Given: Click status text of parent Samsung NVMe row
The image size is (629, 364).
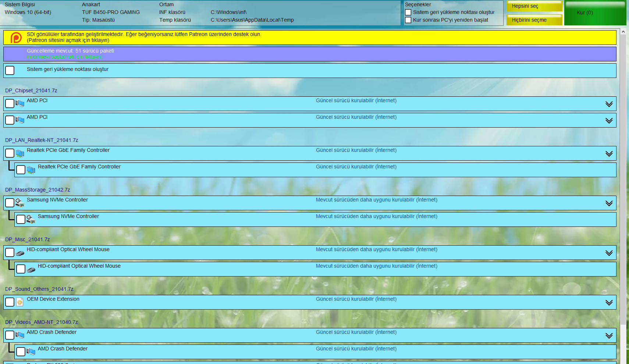Looking at the screenshot, I should 377,200.
